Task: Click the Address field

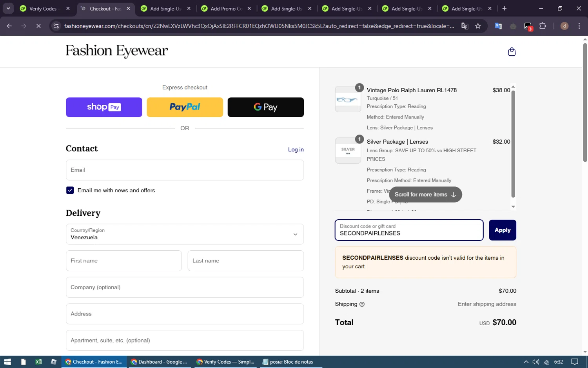Action: click(x=185, y=314)
